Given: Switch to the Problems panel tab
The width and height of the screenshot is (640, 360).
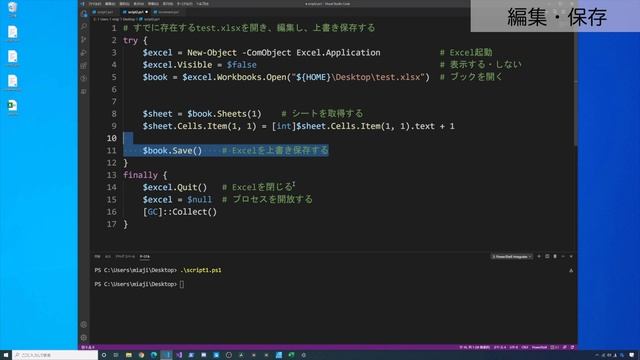Looking at the screenshot, I should coord(97,256).
